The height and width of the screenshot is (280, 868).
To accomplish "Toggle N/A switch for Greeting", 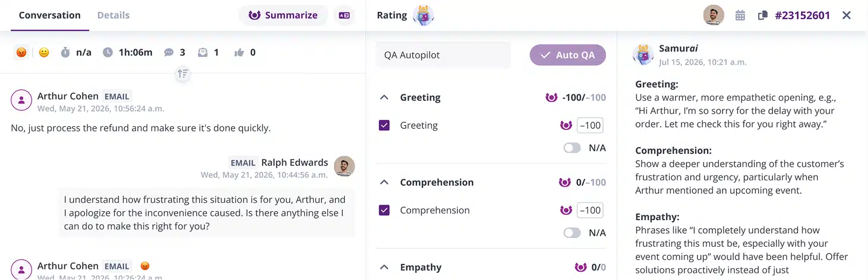I will [572, 148].
